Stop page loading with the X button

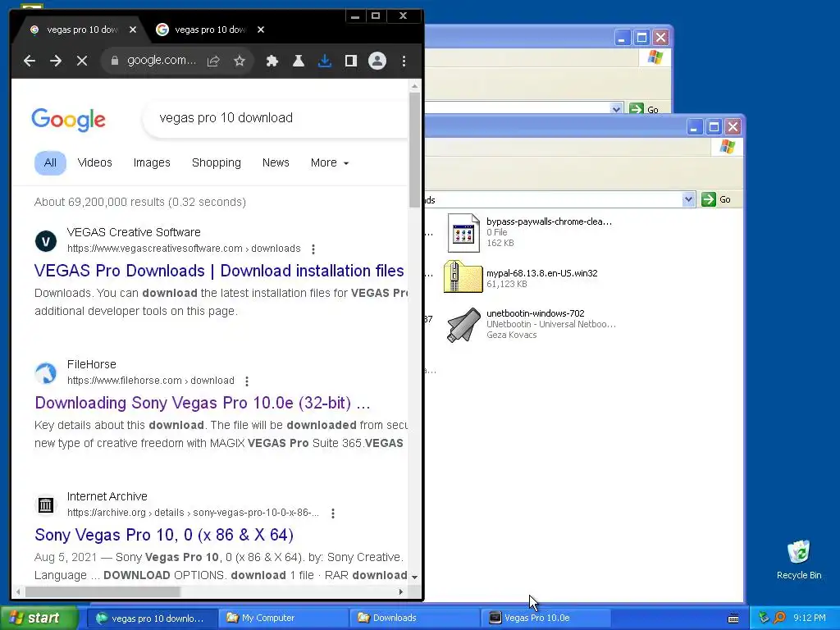pos(82,61)
